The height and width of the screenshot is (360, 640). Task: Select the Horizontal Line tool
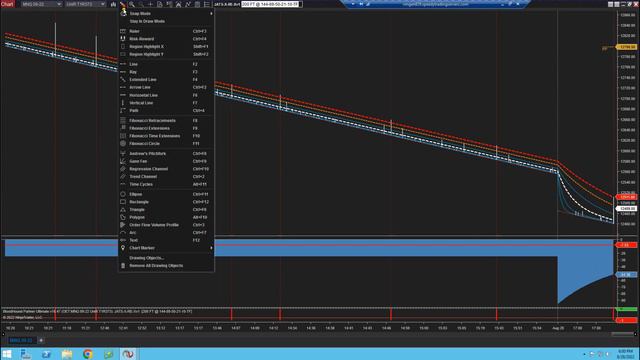pos(166,95)
